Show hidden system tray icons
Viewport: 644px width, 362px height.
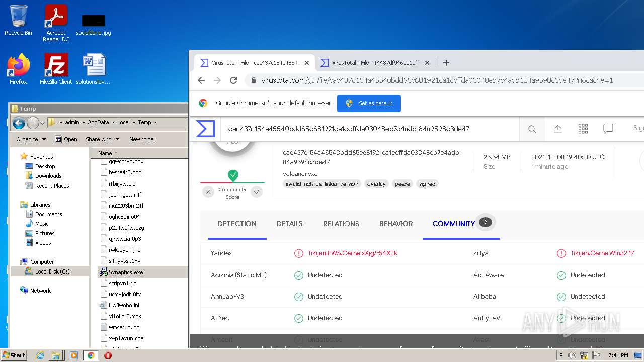(x=561, y=355)
